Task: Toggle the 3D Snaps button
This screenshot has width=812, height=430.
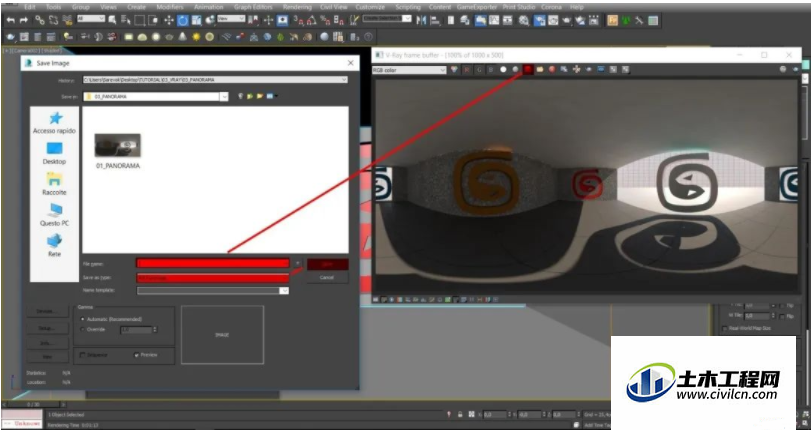Action: coord(297,20)
